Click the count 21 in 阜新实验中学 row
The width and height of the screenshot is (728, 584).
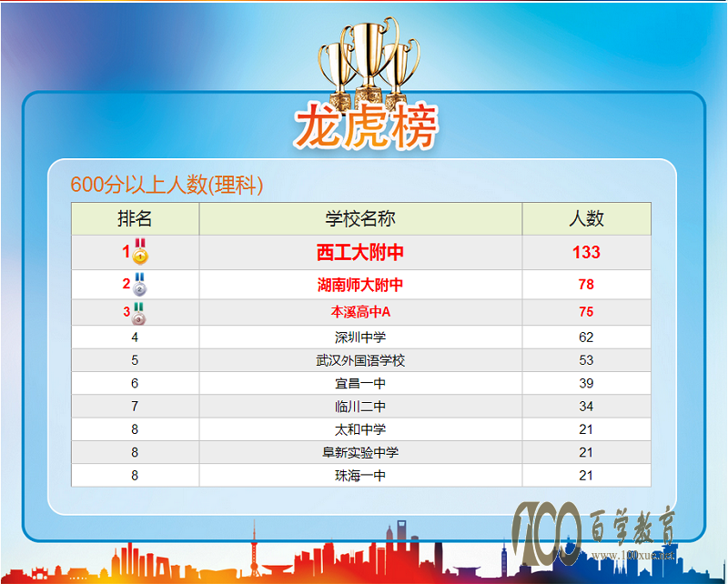(586, 453)
